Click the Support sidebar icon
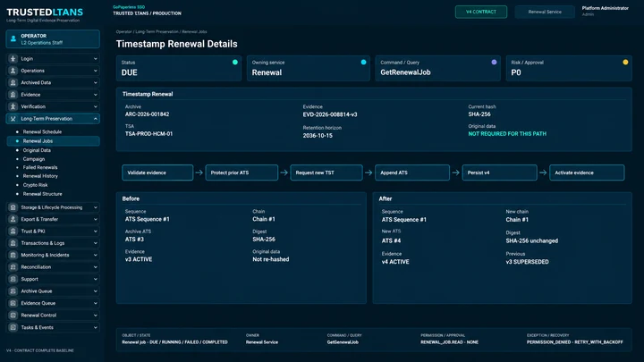644x362 pixels. (13, 279)
